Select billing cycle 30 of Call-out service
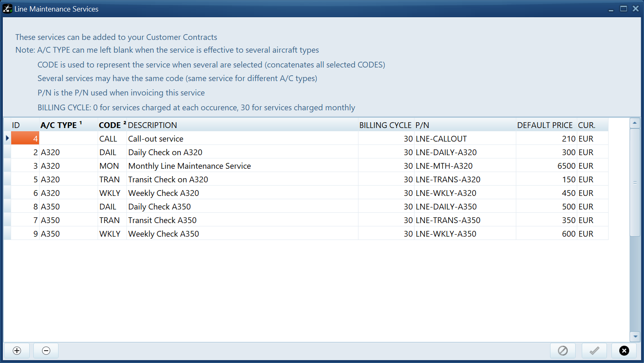Screen dimensions: 644x363 click(386, 139)
